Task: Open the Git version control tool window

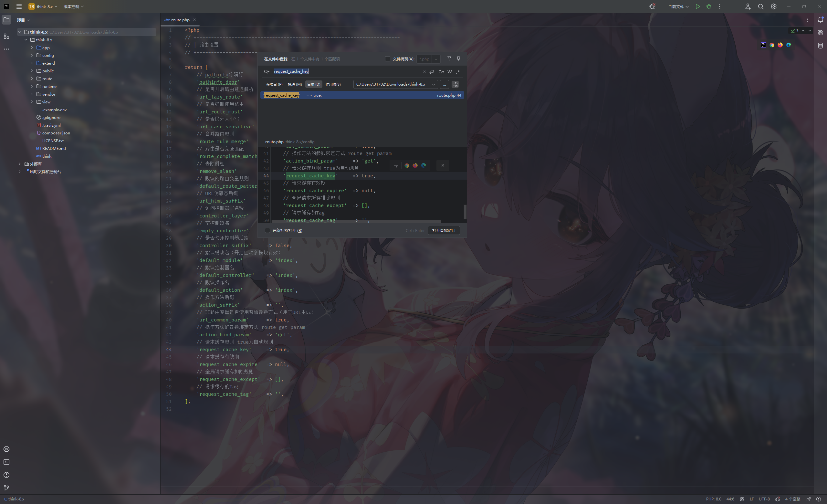Action: (6, 488)
